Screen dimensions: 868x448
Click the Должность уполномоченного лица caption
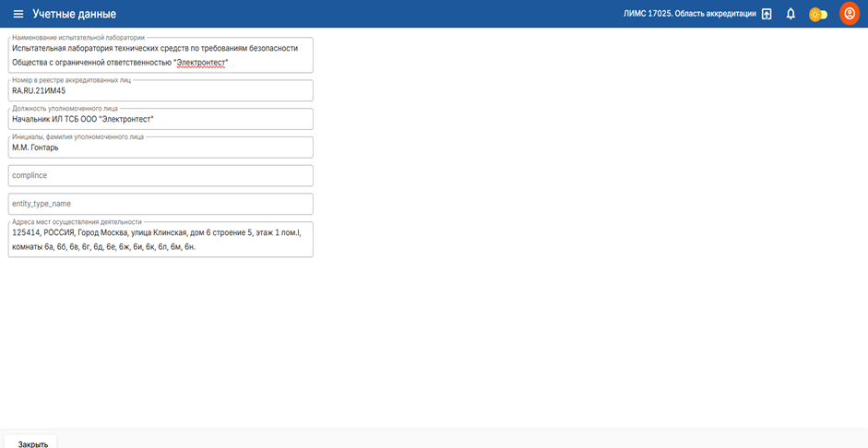pos(65,109)
